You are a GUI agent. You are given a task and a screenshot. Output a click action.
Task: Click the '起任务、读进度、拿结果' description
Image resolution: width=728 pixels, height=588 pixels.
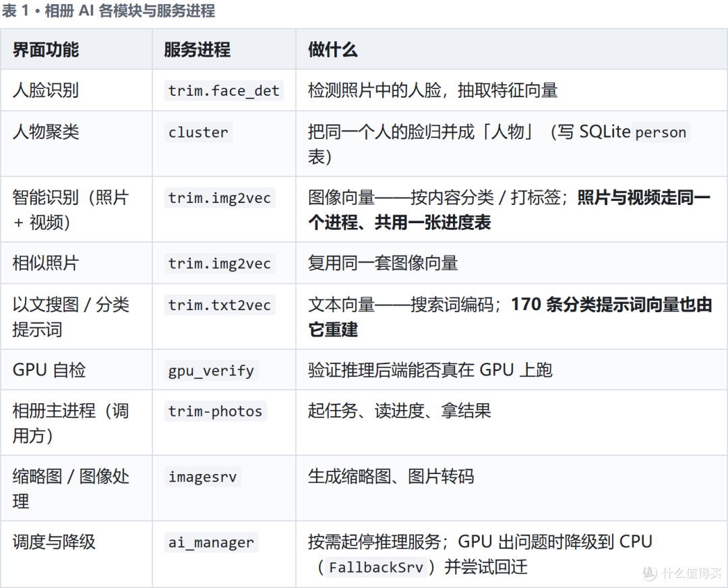(399, 411)
